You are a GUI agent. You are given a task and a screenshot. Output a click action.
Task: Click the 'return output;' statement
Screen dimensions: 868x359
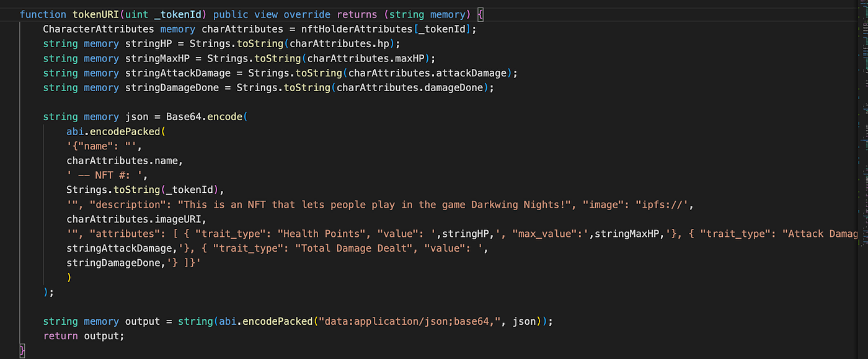point(84,335)
